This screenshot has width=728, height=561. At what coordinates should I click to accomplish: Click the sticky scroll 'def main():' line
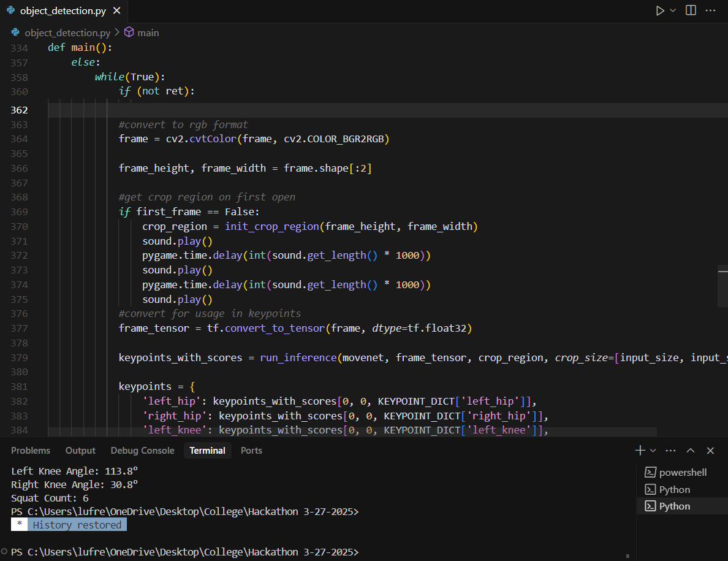80,47
